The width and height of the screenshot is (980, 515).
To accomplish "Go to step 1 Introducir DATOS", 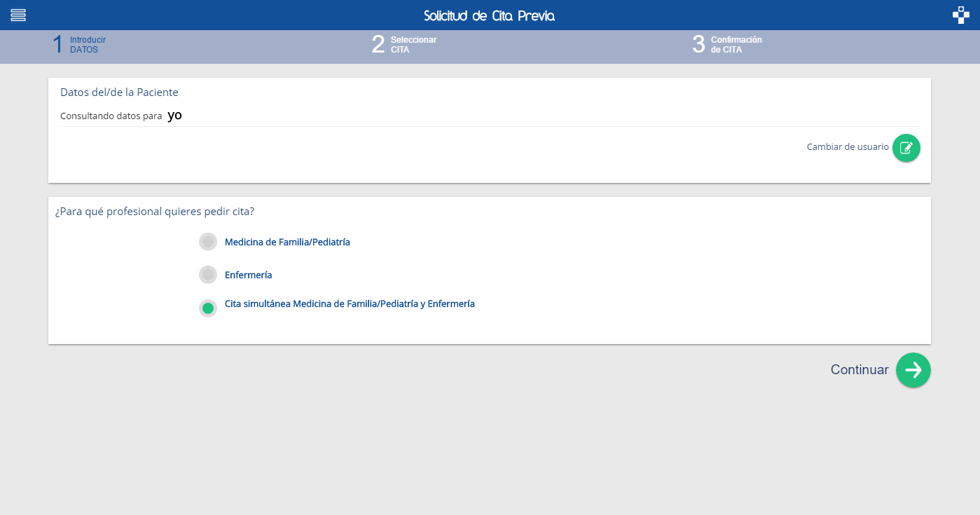I will 79,45.
